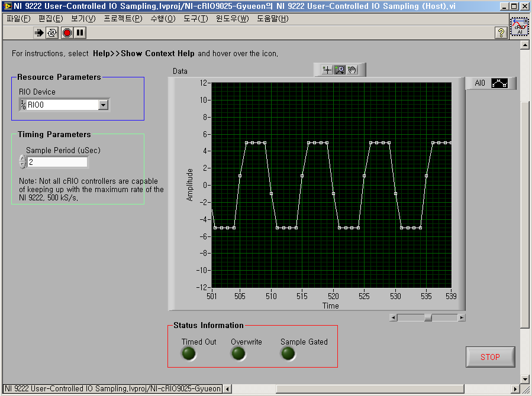Click the RIO0 device selection field
The height and width of the screenshot is (396, 532).
tap(62, 105)
